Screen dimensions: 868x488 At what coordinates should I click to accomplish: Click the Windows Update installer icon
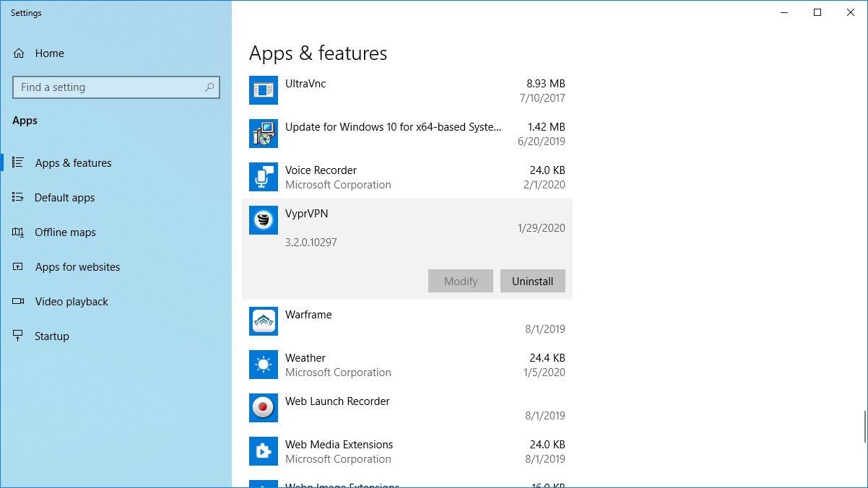[x=264, y=134]
